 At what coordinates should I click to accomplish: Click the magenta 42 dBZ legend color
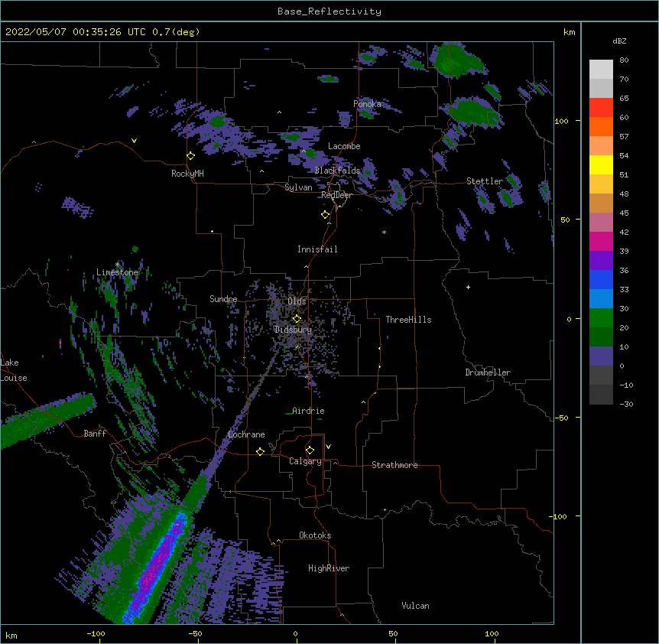click(601, 241)
